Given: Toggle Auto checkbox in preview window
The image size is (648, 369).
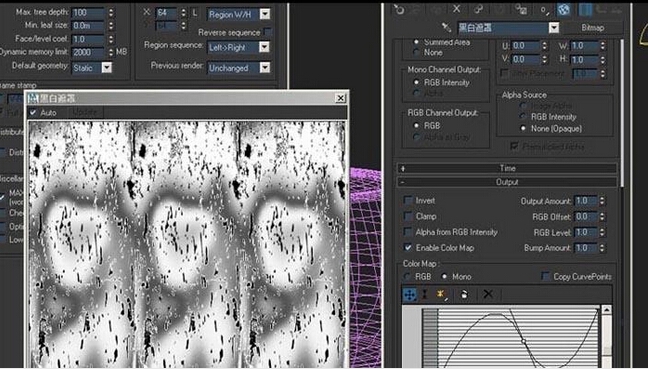Looking at the screenshot, I should [x=33, y=112].
